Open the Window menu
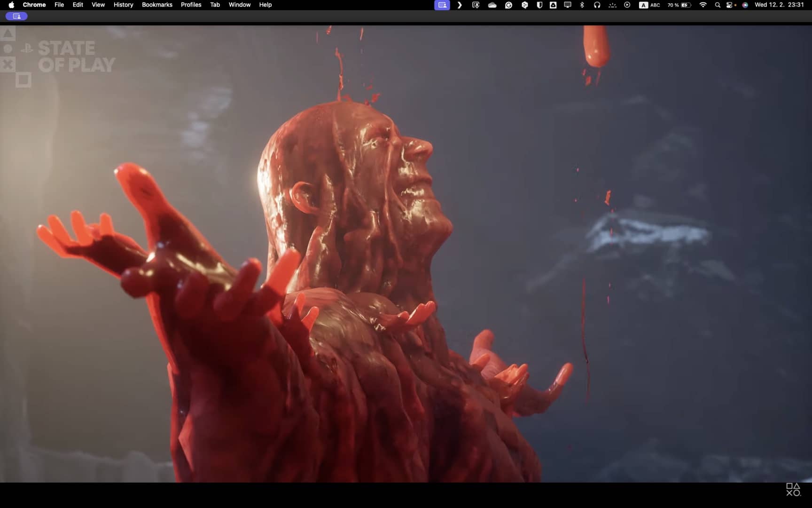 click(240, 5)
